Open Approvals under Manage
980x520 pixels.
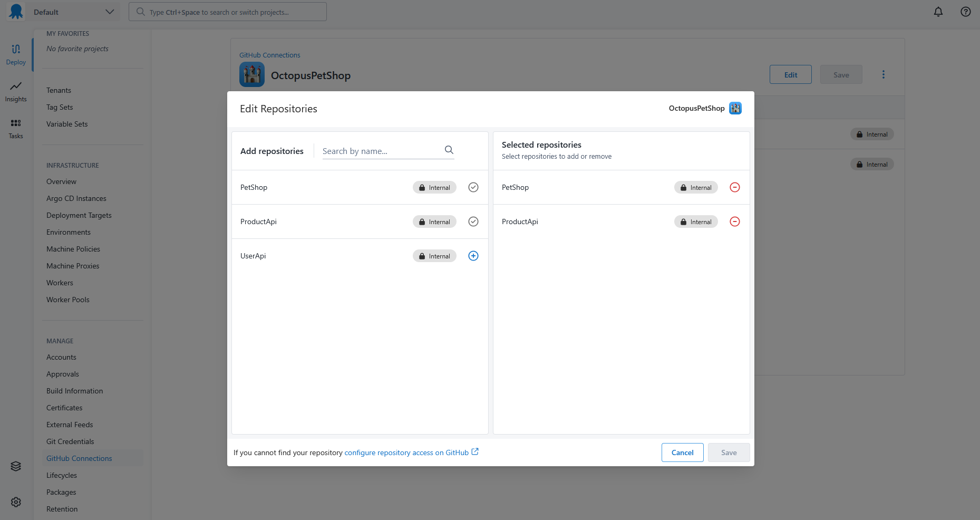pos(63,374)
